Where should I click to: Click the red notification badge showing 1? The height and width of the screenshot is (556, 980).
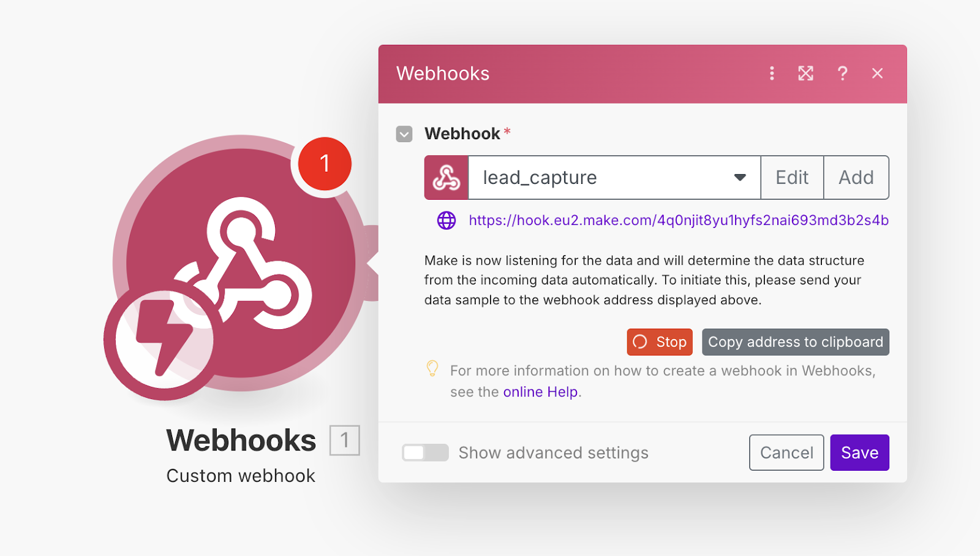pyautogui.click(x=325, y=164)
